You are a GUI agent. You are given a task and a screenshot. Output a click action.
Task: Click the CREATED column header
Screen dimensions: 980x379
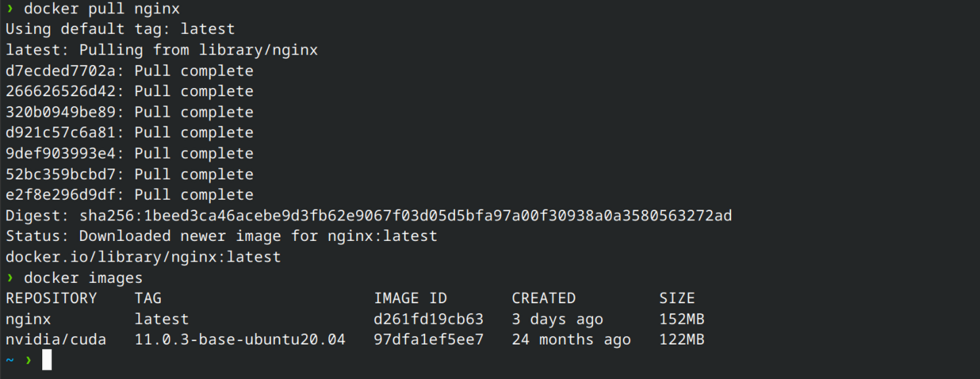[x=543, y=298]
